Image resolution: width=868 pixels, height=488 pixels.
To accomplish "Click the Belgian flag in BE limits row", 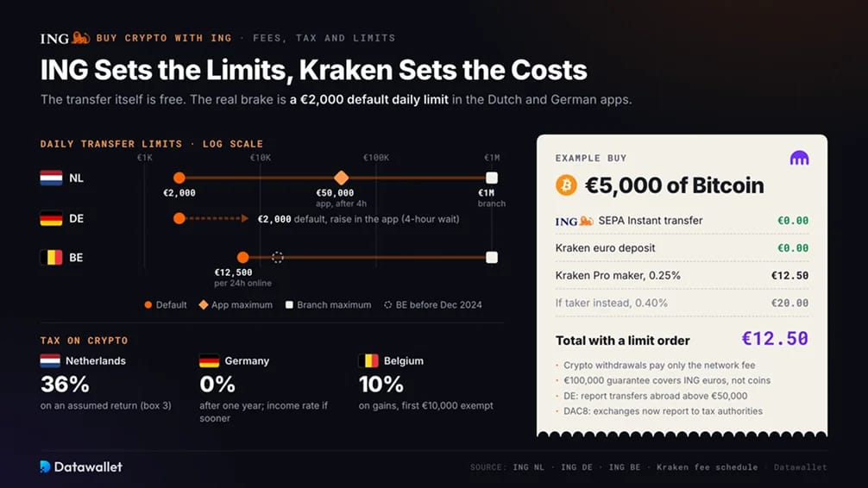I will (x=51, y=257).
